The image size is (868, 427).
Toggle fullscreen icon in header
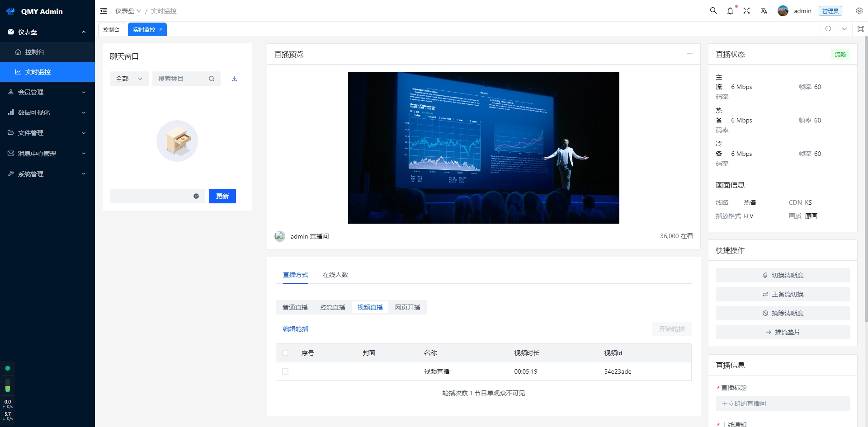747,11
